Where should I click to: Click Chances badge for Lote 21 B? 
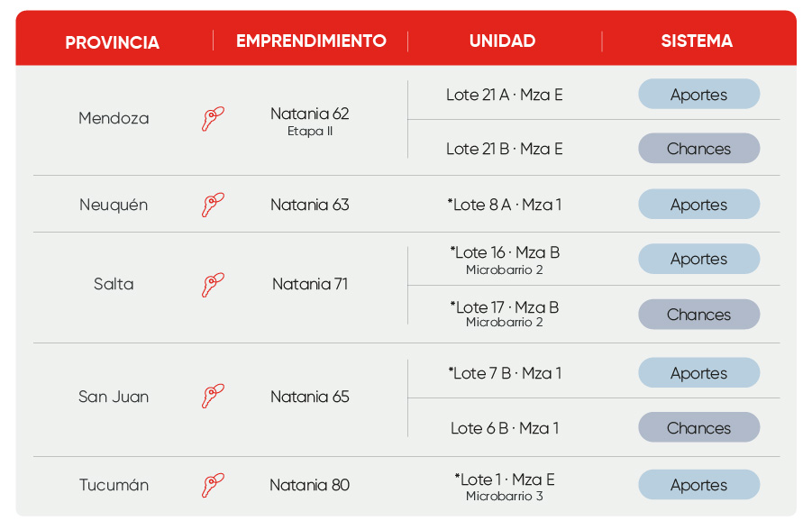[x=698, y=149]
